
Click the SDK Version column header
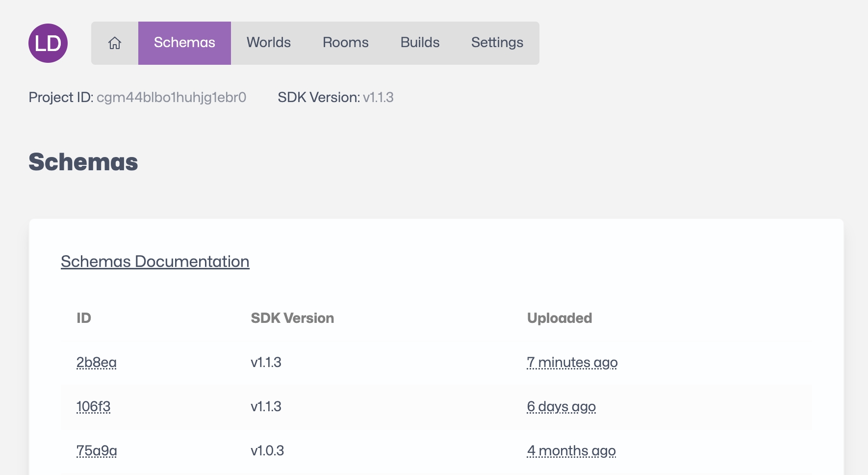click(292, 318)
